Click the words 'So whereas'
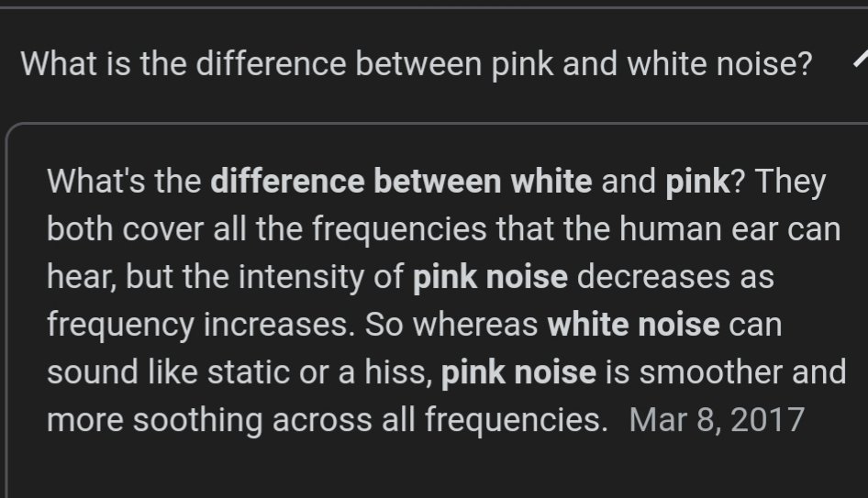The width and height of the screenshot is (868, 498). click(451, 325)
